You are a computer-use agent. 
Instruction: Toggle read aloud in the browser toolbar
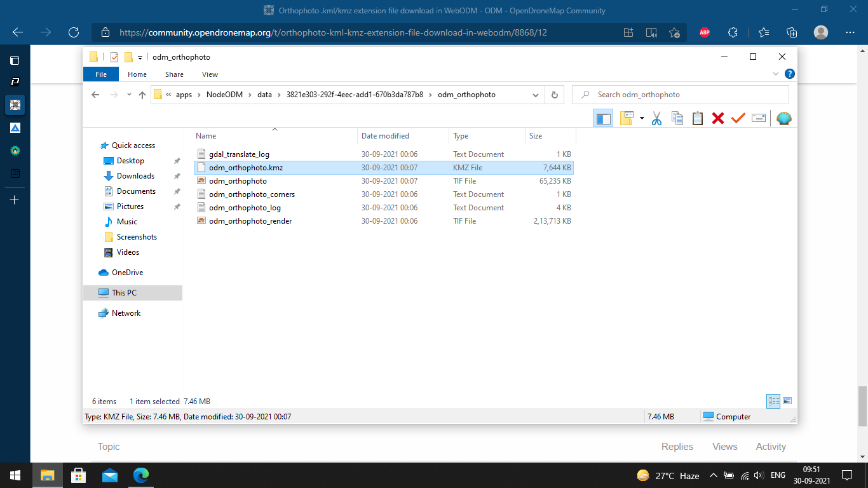[x=651, y=32]
